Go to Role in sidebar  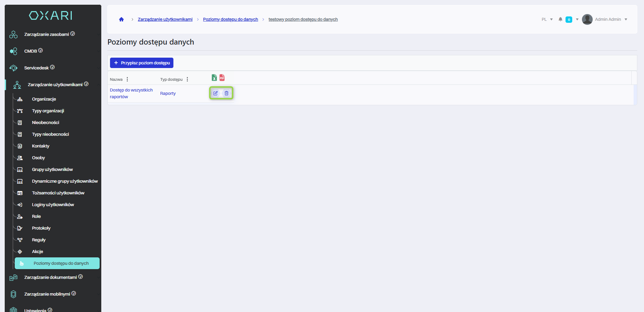coord(36,216)
